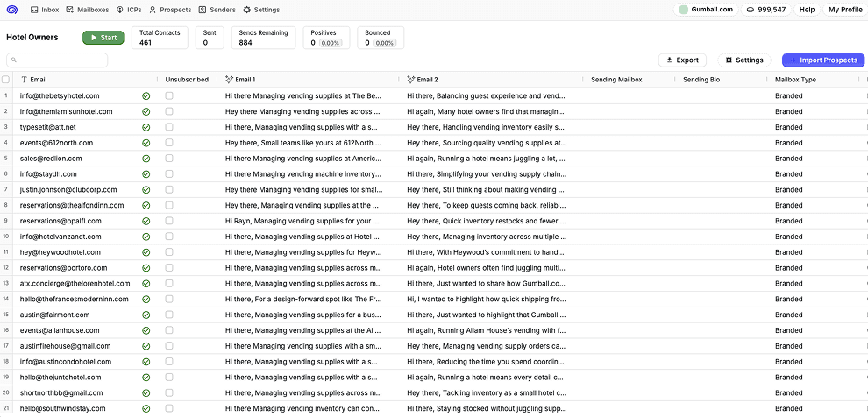Screen dimensions: 868x417
Task: Select email events@612north.com
Action: 56,143
